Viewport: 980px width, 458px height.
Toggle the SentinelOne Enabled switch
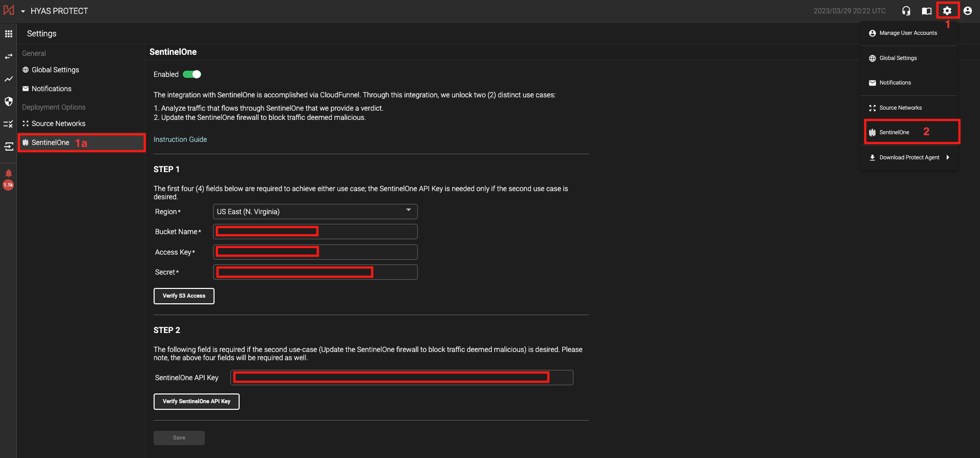tap(192, 74)
